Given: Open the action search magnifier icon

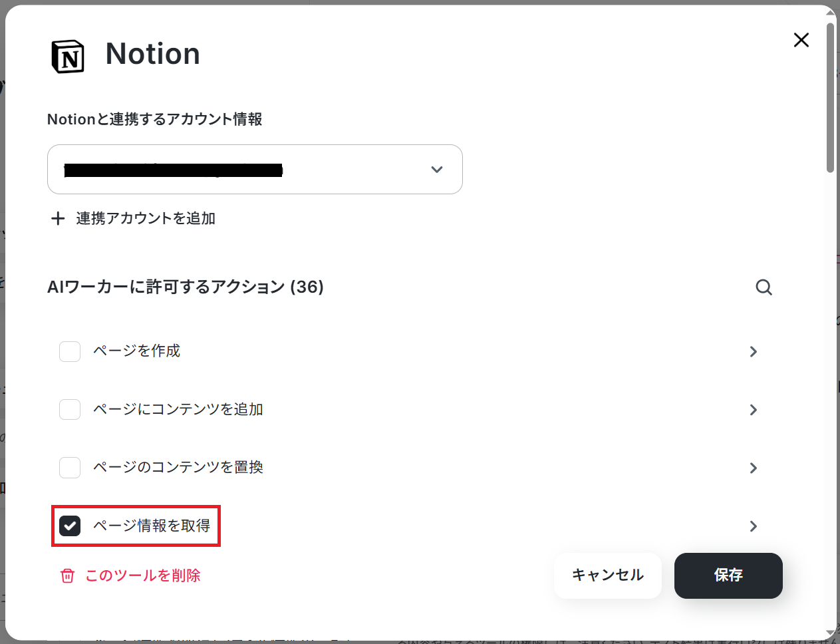Looking at the screenshot, I should tap(764, 287).
